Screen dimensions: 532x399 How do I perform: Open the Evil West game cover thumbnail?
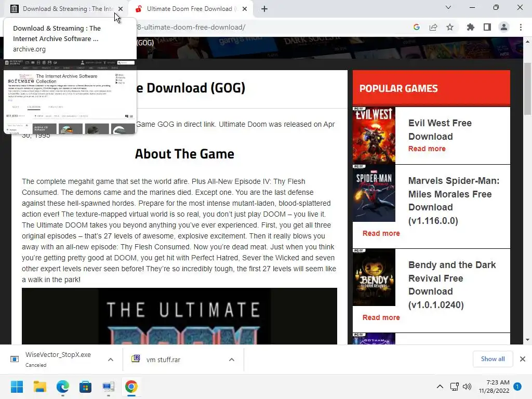click(374, 136)
